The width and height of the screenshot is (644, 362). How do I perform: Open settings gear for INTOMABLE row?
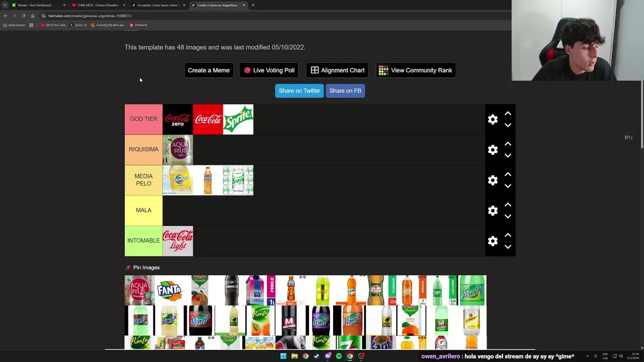(493, 241)
